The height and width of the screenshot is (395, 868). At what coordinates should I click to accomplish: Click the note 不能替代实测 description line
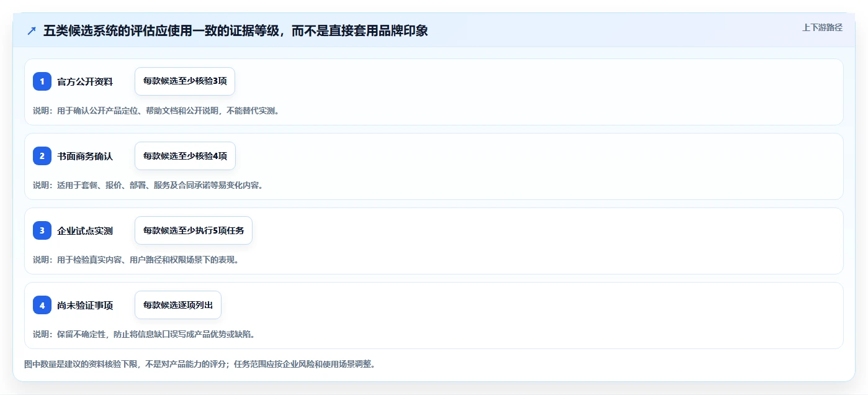click(156, 111)
